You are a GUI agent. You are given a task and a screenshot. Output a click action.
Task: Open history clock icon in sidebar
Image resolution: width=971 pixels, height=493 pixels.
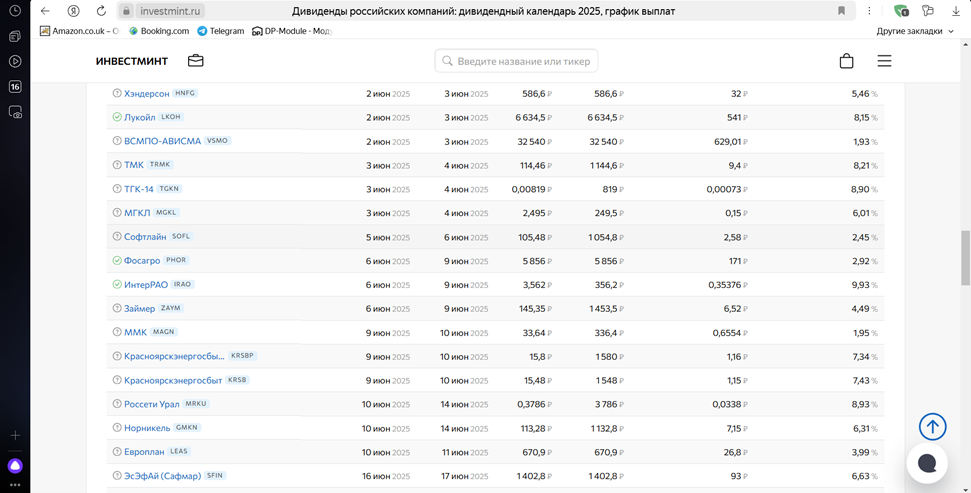pyautogui.click(x=15, y=11)
